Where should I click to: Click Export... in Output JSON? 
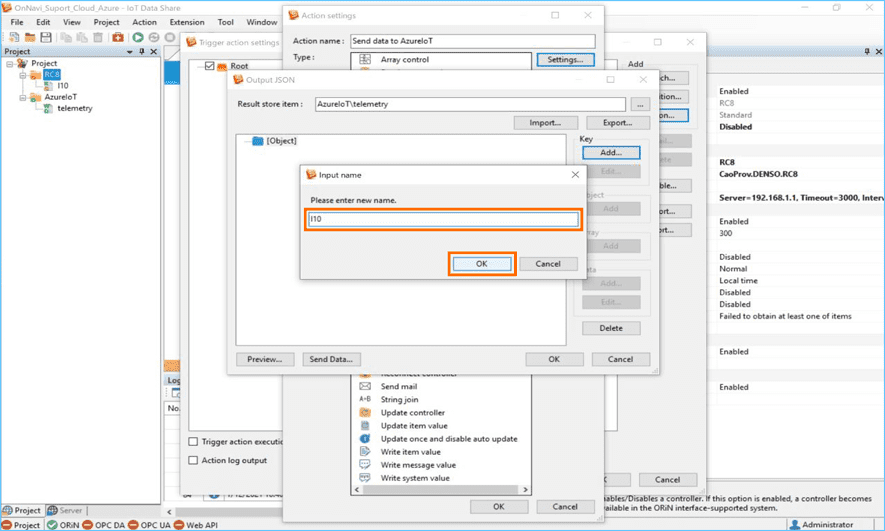(617, 122)
